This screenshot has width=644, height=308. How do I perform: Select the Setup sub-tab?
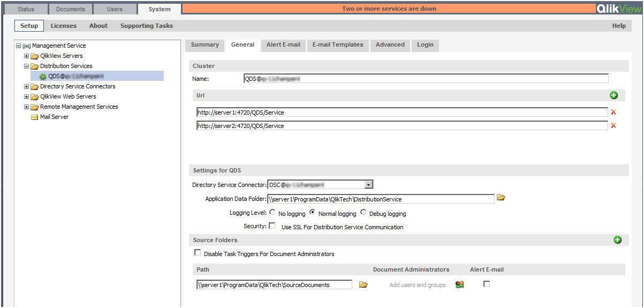pos(29,26)
